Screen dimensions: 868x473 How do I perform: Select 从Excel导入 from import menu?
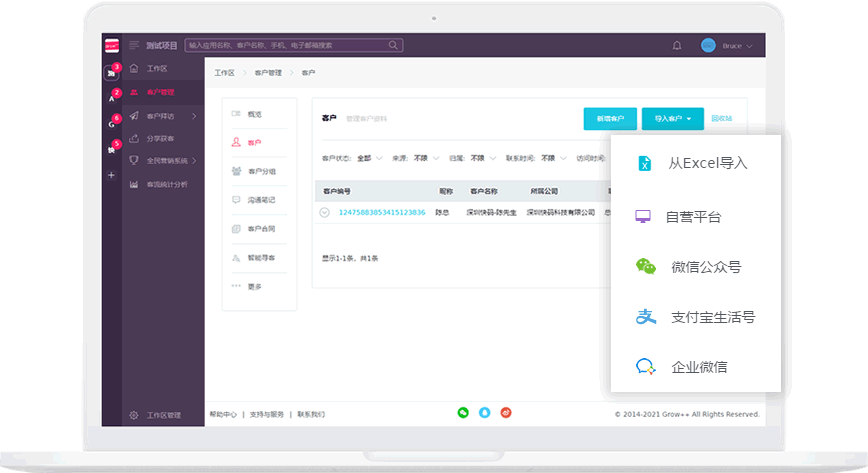(x=707, y=163)
